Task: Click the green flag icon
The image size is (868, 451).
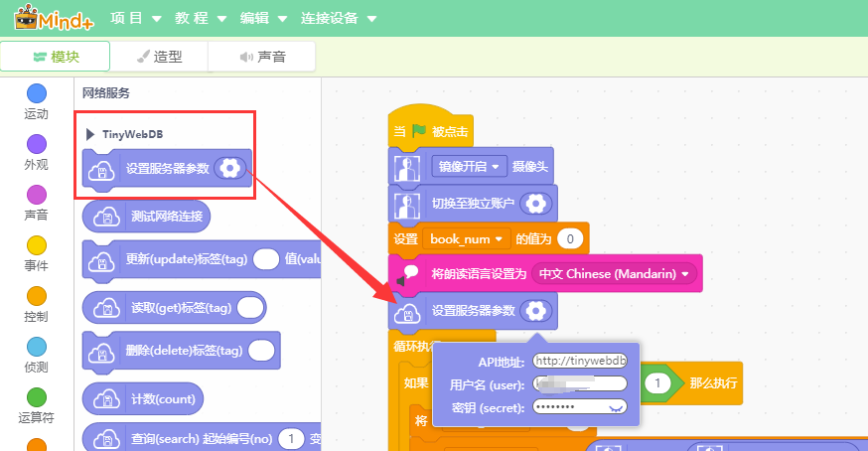Action: click(419, 131)
